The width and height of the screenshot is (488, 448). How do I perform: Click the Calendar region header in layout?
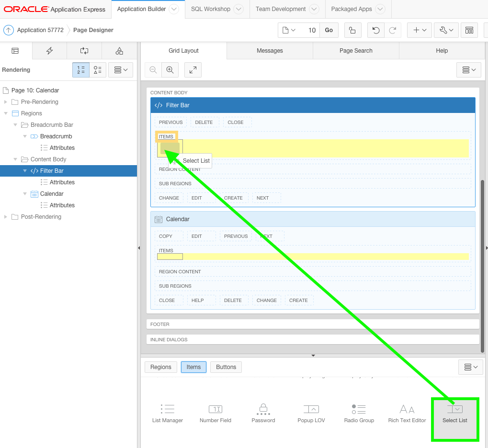[x=313, y=219]
